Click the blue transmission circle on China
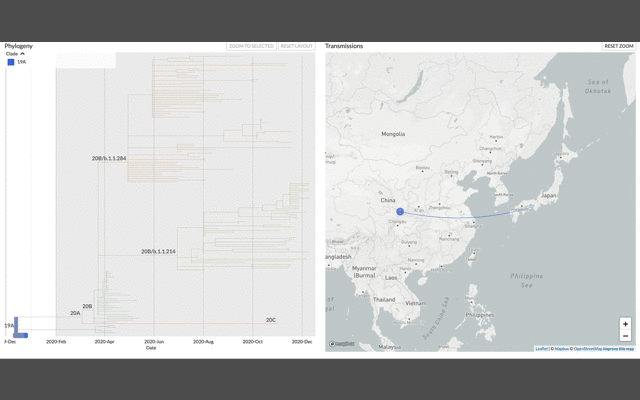Screen dimensions: 640x400 (x=400, y=211)
